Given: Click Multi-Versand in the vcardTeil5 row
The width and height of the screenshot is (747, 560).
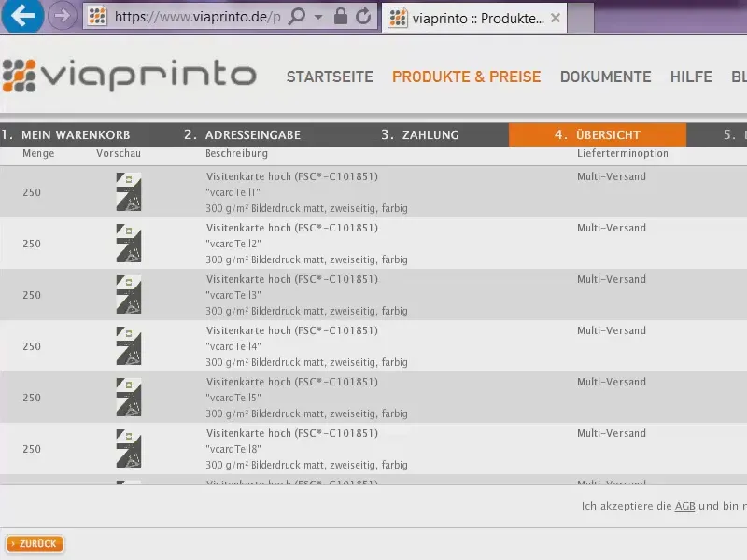Looking at the screenshot, I should point(612,383).
